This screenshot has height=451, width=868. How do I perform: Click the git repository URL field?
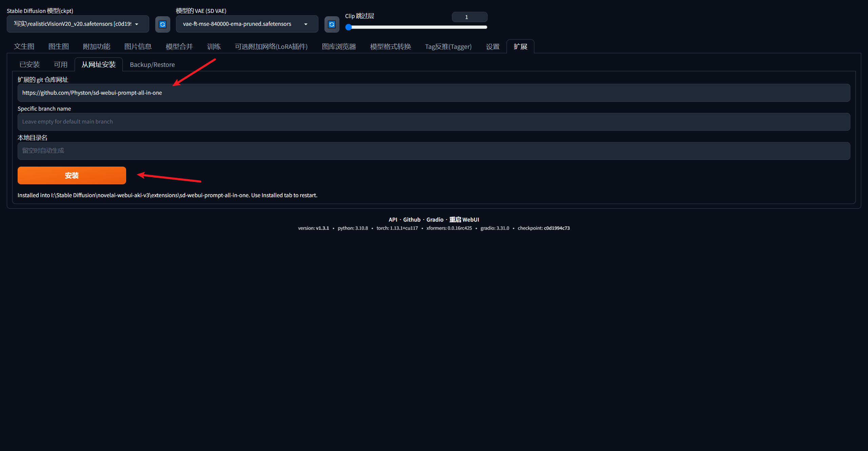pyautogui.click(x=434, y=93)
